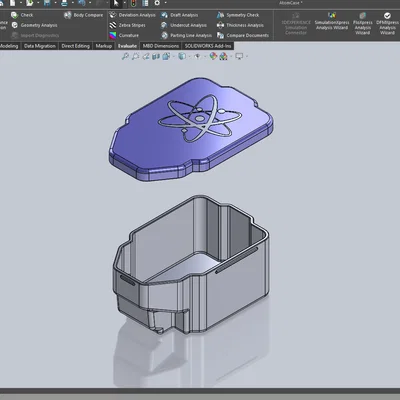The width and height of the screenshot is (400, 400).
Task: Switch to the MBD Dimensions tab
Action: point(161,46)
